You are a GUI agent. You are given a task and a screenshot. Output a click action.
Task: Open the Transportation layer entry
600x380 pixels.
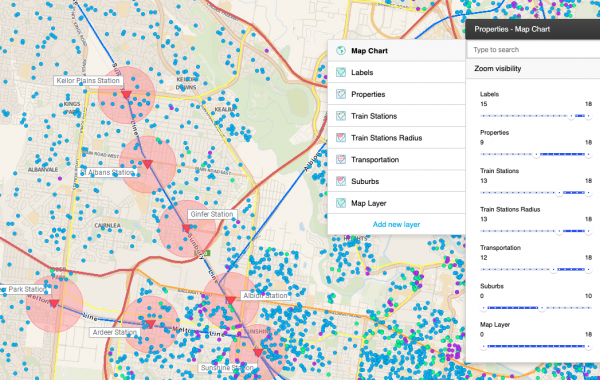tap(396, 160)
